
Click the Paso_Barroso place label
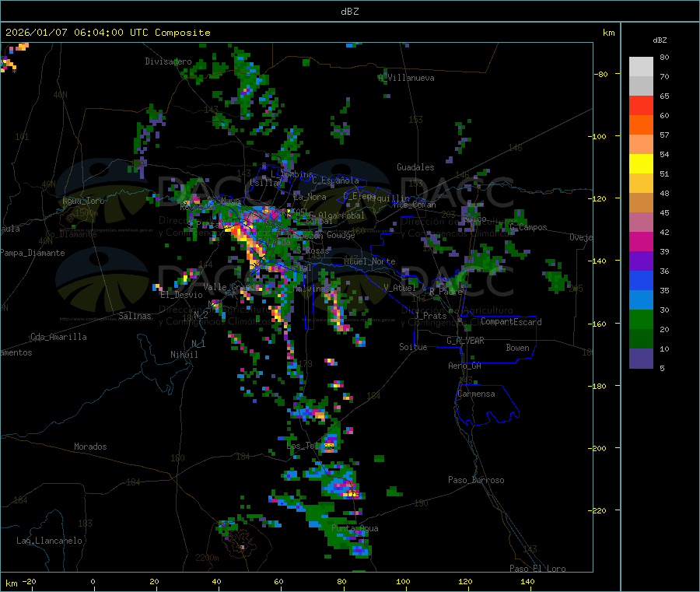click(x=476, y=481)
